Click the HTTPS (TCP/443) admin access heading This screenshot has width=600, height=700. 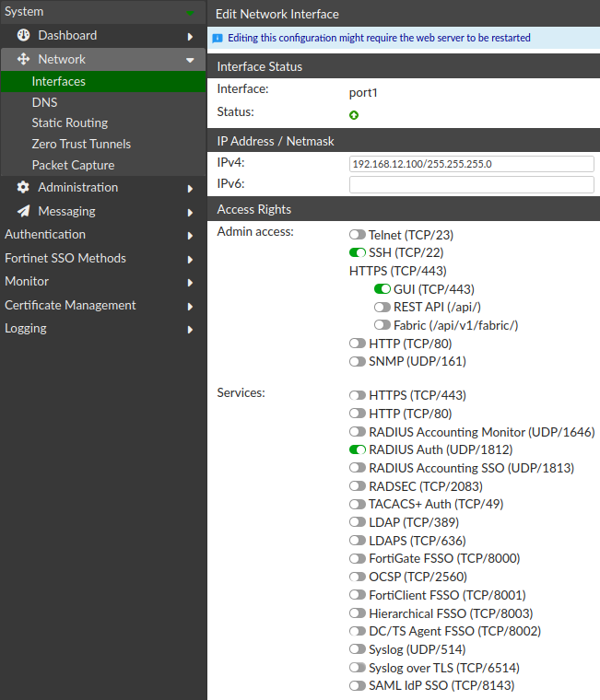[397, 271]
